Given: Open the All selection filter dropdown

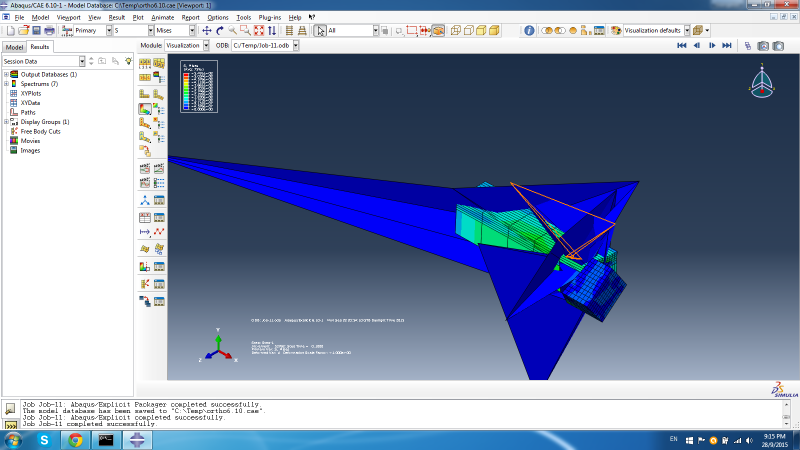Looking at the screenshot, I should coord(376,31).
